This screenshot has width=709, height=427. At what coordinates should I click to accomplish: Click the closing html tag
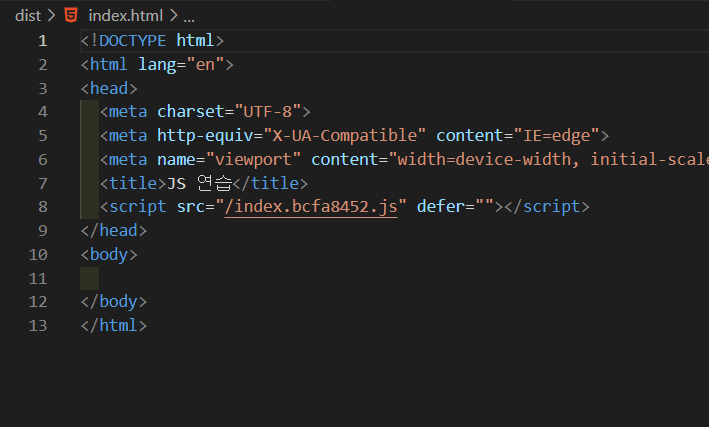(114, 326)
